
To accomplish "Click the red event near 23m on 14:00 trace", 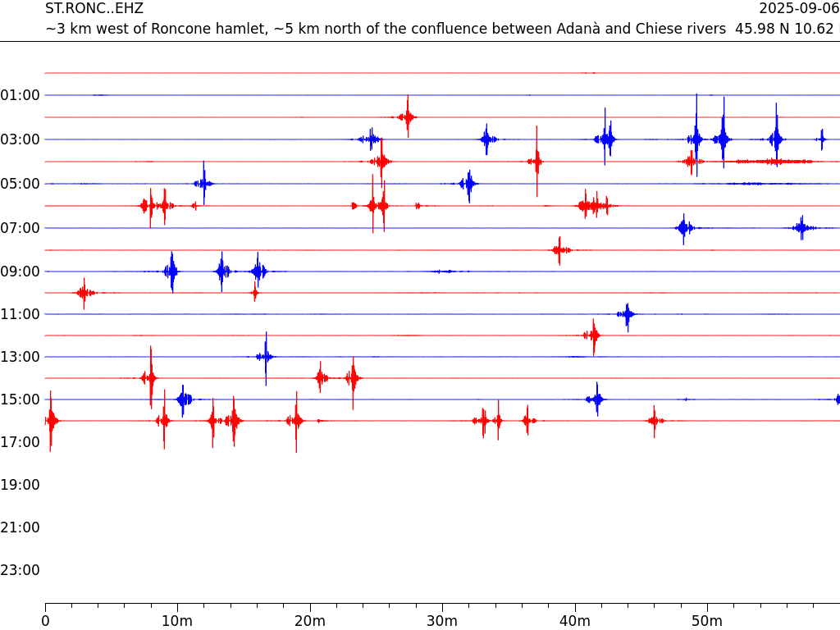I will 353,378.
